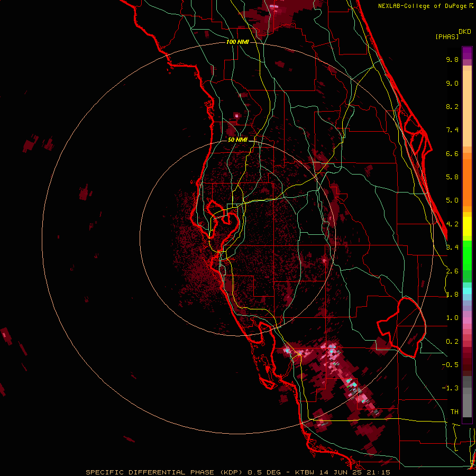Viewport: 476px width, 476px height.
Task: Click the -0.5 value on the color scale
Action: 450,365
